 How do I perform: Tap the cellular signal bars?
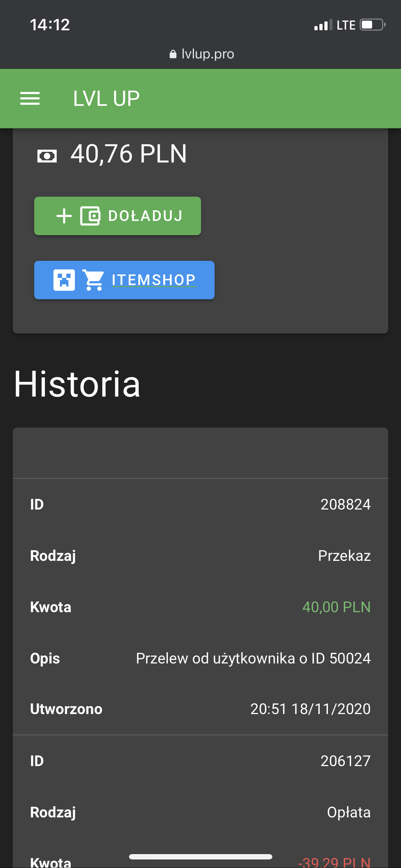tap(323, 25)
